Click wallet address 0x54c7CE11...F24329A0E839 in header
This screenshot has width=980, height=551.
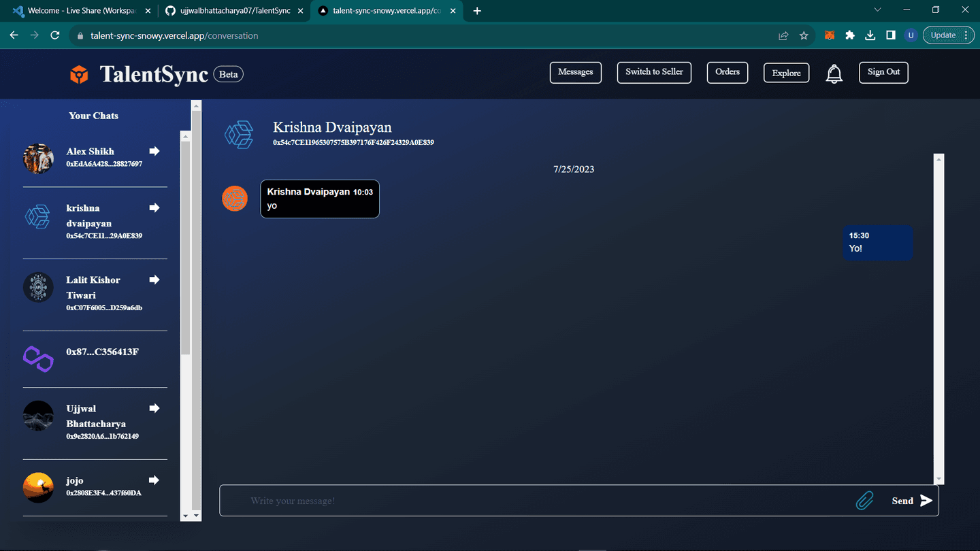(353, 143)
